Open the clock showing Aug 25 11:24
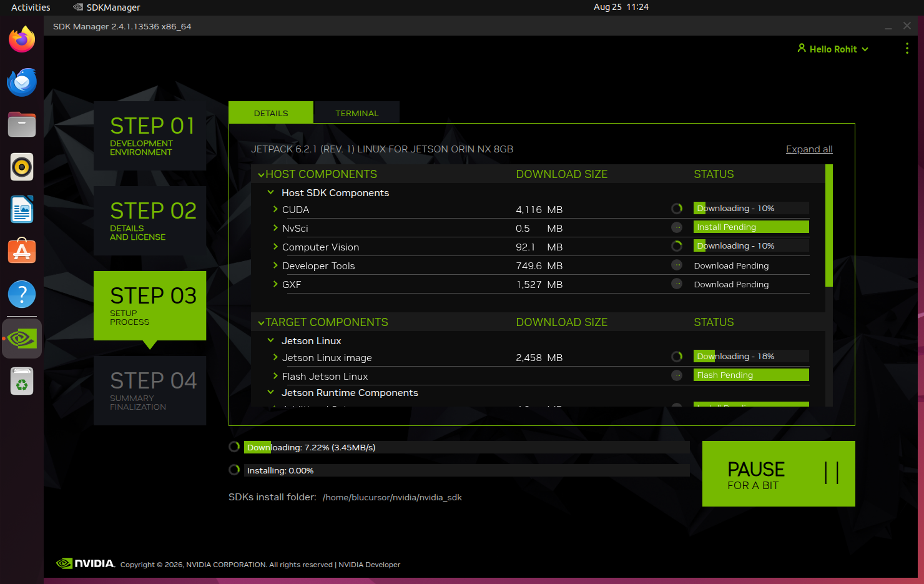The image size is (924, 584). [621, 7]
